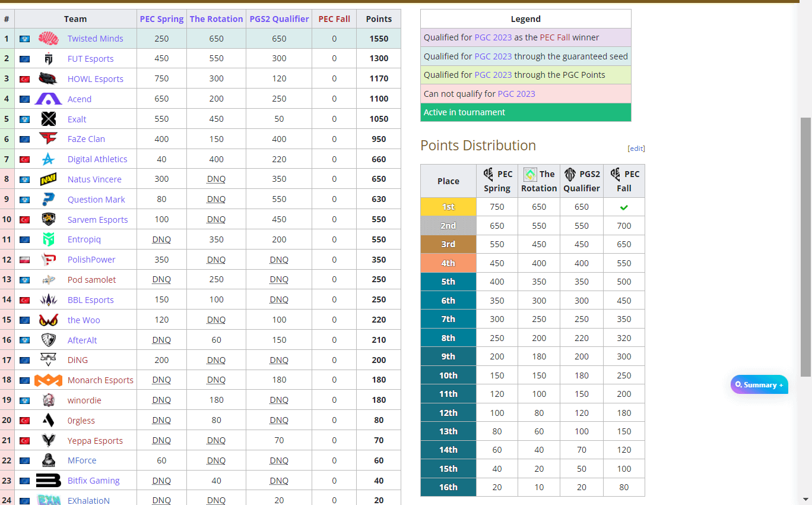Click the Summary + button
This screenshot has width=812, height=505.
pos(759,385)
